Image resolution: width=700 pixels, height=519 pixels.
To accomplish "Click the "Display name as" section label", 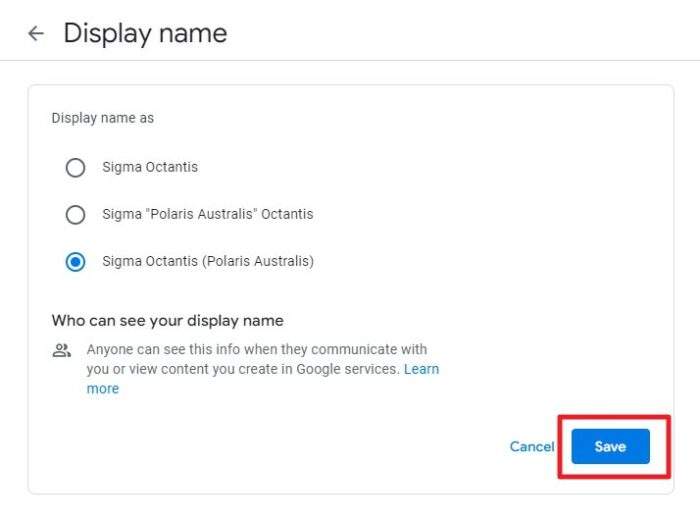I will [103, 118].
